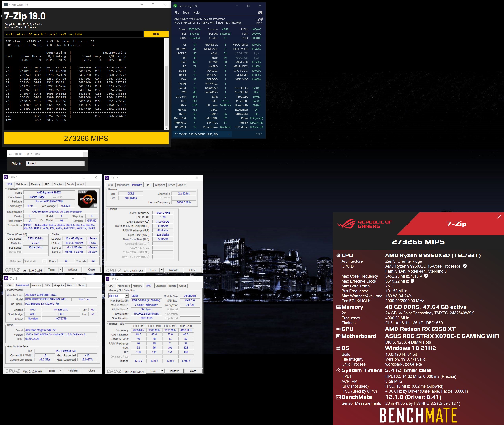Screen dimensions: 504x425
Task: Click Validate in CPU-Z SPD window
Action: click(x=174, y=371)
